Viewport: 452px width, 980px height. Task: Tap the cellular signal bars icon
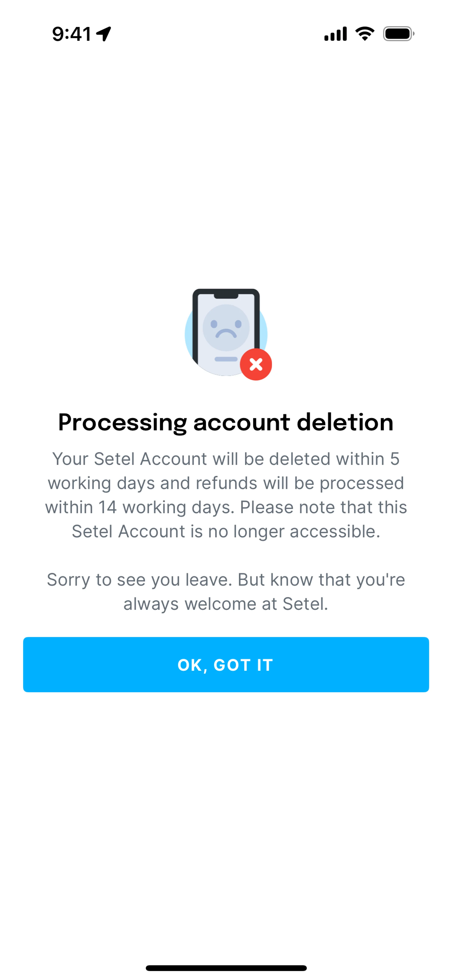[335, 34]
